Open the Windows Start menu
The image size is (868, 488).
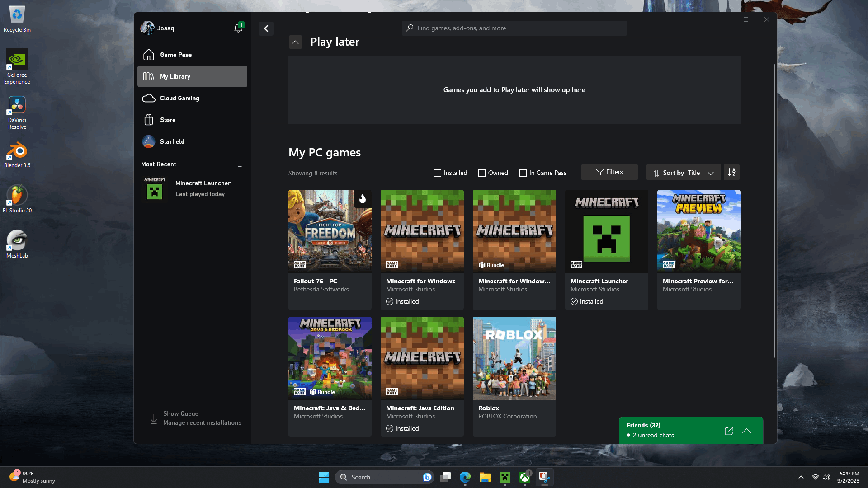pos(324,477)
